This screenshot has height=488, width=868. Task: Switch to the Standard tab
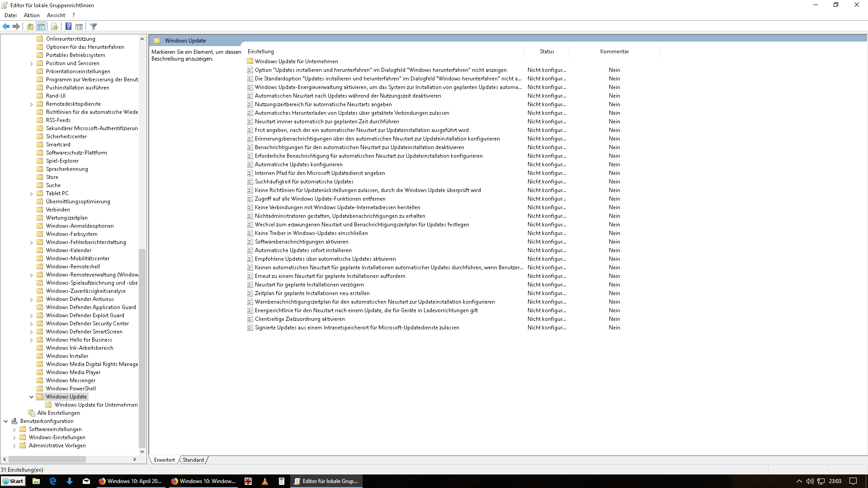point(193,460)
